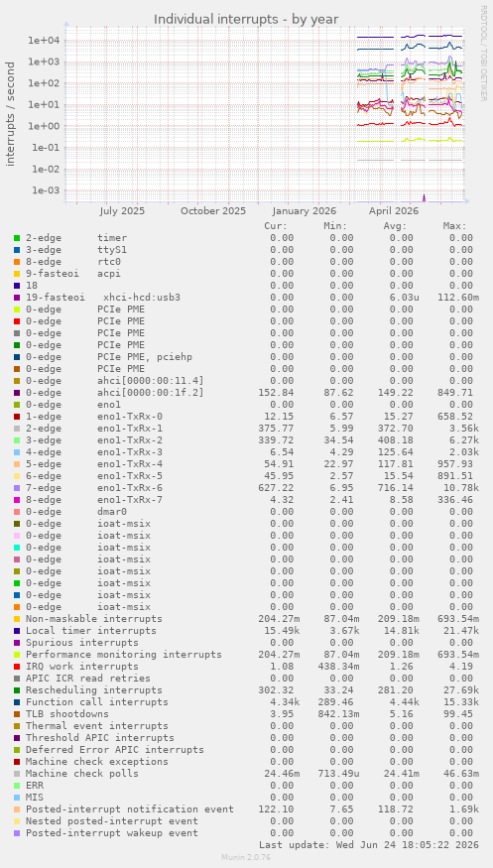493x868 pixels.
Task: Click the orange rtc0 legend swatch
Action: [17, 262]
